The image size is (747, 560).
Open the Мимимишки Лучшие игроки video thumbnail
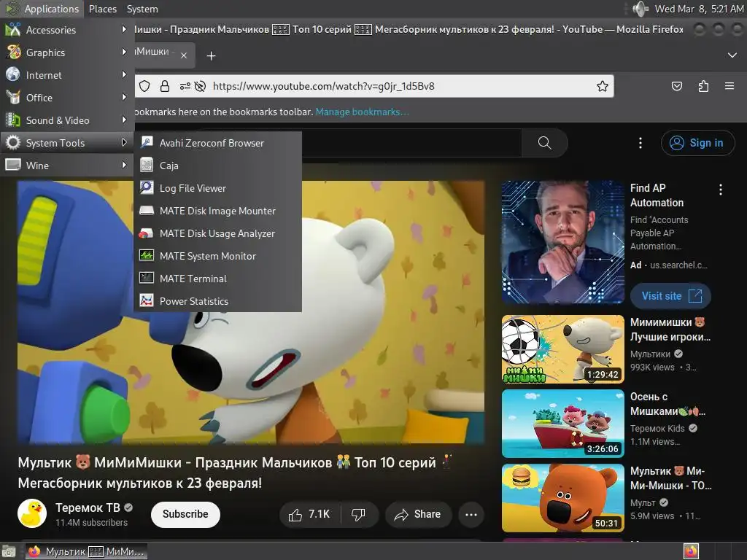point(562,349)
